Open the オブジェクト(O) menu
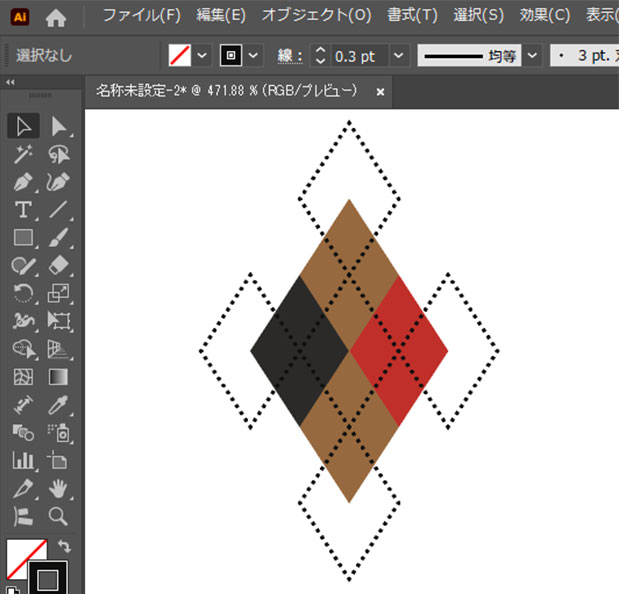This screenshot has height=594, width=620. point(316,16)
